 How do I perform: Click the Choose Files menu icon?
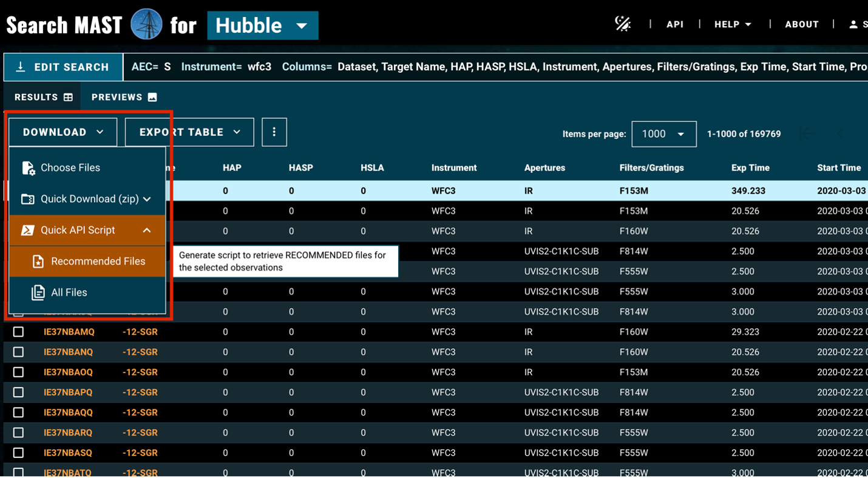click(28, 168)
